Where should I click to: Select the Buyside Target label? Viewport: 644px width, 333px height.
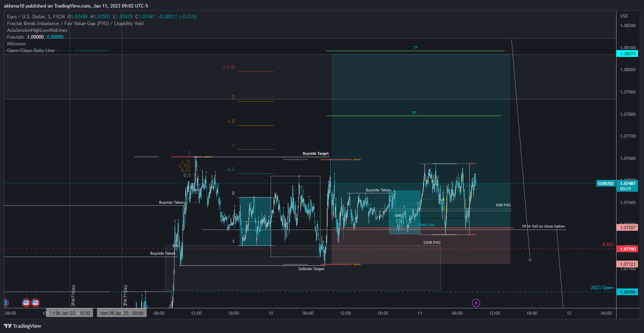pos(316,154)
